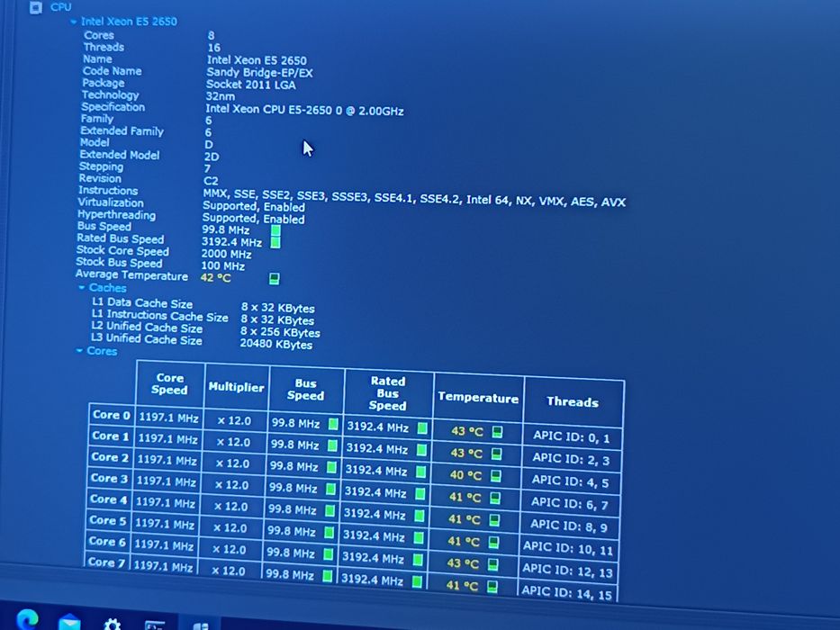Click the Virtualization value Supported, Enabled
This screenshot has width=840, height=630.
coord(253,207)
